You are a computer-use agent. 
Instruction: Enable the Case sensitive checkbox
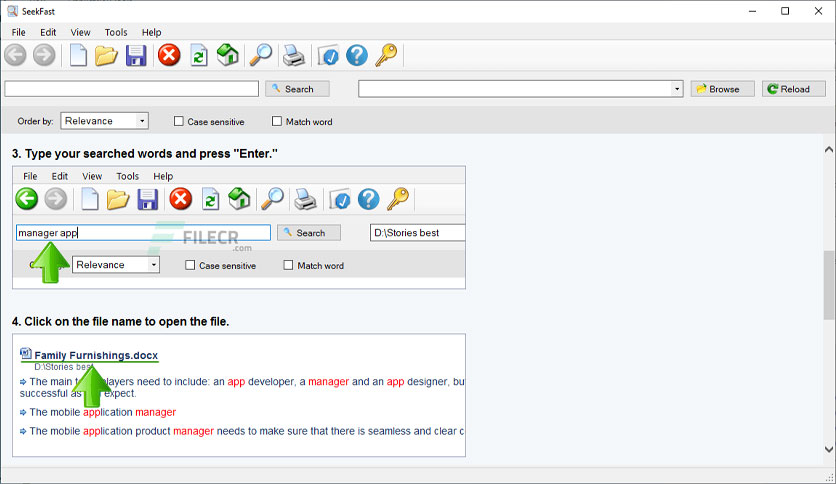click(x=179, y=122)
